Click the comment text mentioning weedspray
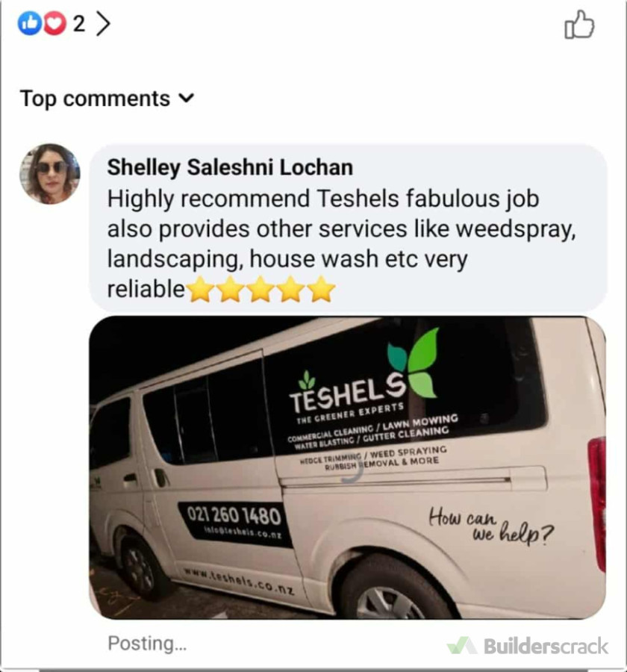Image resolution: width=627 pixels, height=672 pixels. tap(341, 229)
